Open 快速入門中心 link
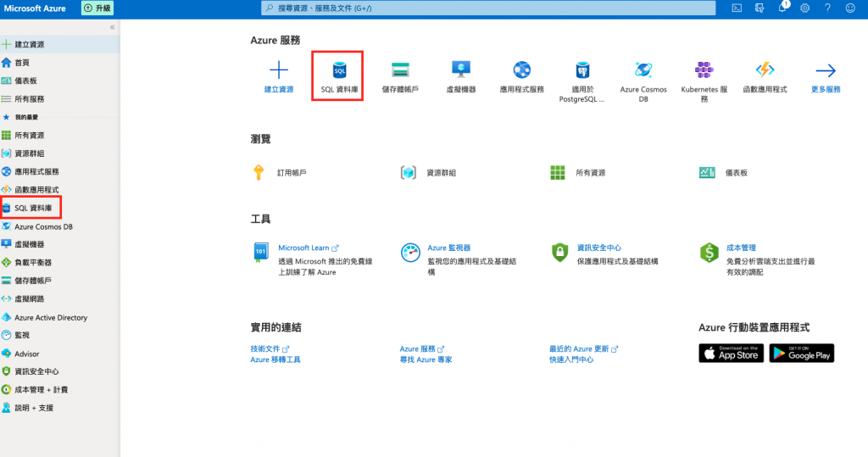 (x=571, y=359)
